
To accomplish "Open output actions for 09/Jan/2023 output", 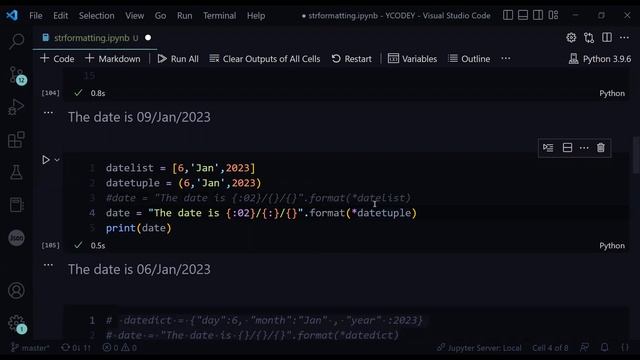I will tap(48, 113).
